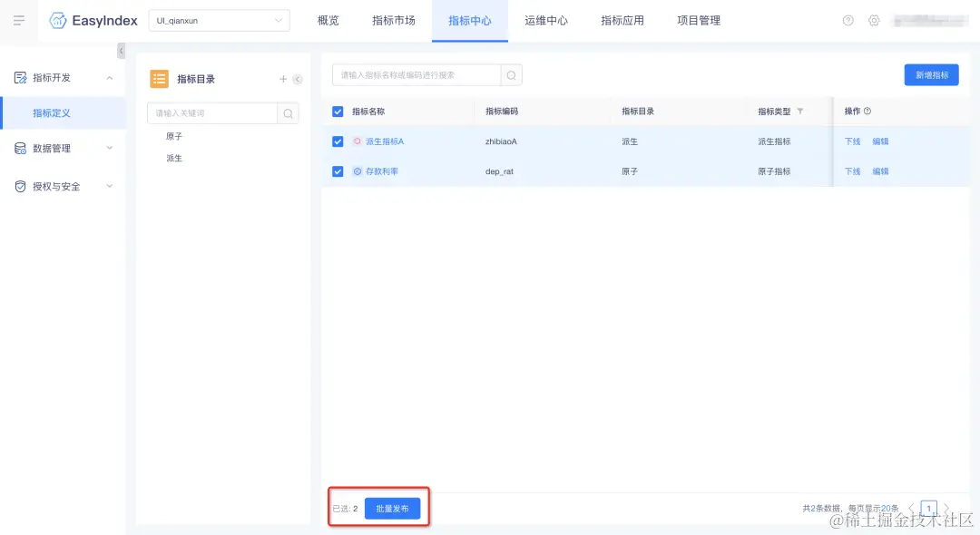This screenshot has width=980, height=535.
Task: Uncheck the 派生指标A row checkbox
Action: (x=338, y=141)
